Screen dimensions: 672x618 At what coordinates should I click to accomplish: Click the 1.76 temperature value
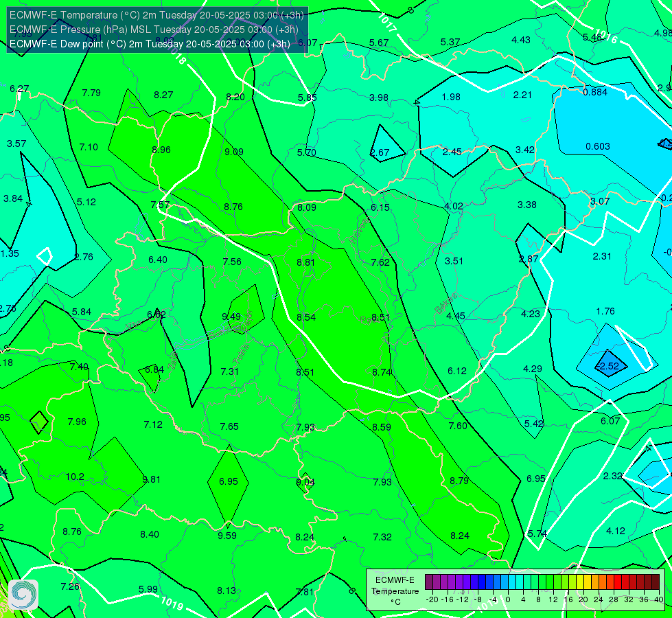605,311
